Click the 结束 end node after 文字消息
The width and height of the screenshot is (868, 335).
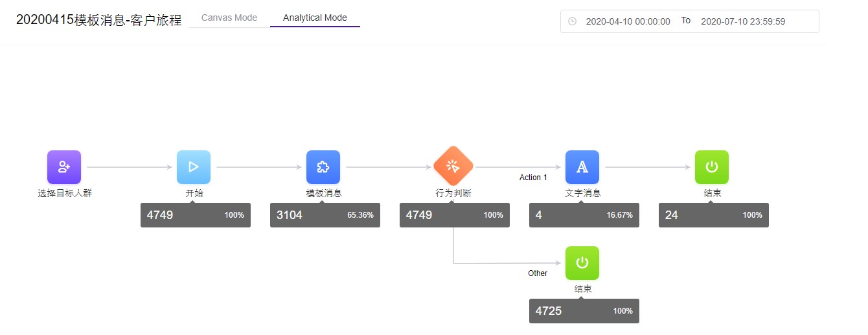pos(712,167)
